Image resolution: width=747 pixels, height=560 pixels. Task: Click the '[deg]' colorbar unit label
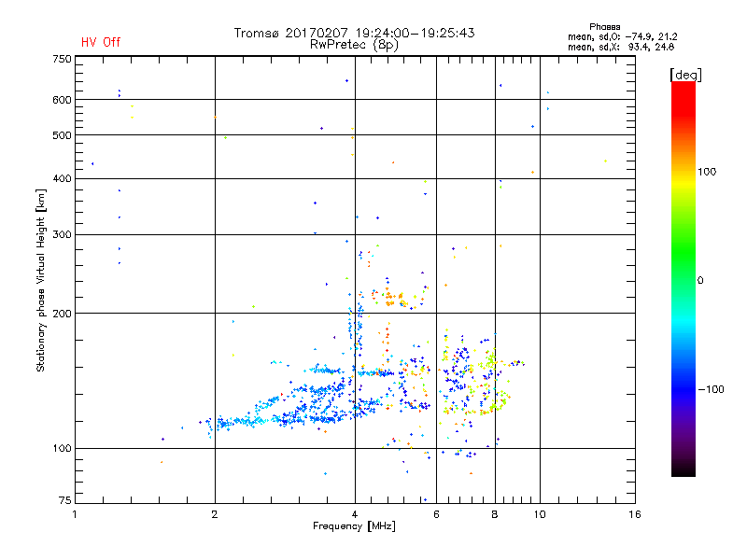[x=685, y=75]
